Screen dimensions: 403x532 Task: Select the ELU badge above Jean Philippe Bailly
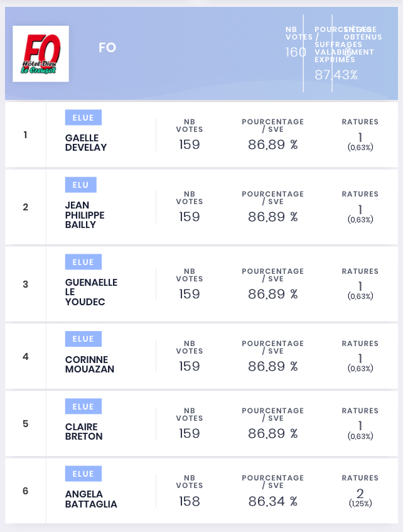click(x=81, y=185)
